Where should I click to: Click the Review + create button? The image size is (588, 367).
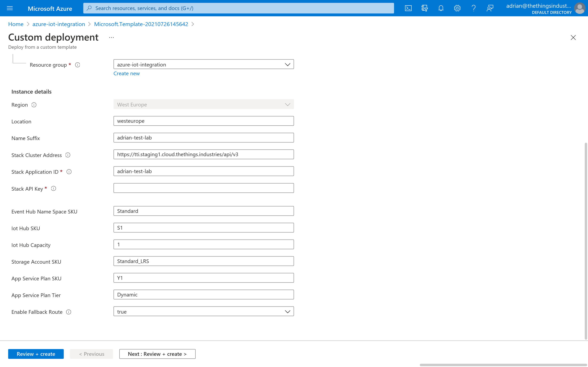[x=36, y=354]
